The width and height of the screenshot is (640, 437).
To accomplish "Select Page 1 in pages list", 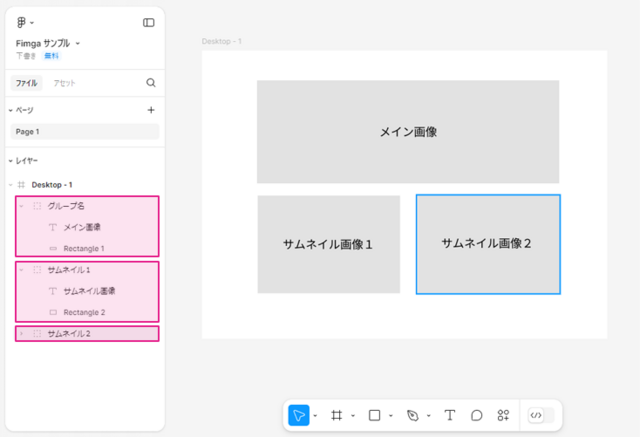I will pyautogui.click(x=85, y=132).
